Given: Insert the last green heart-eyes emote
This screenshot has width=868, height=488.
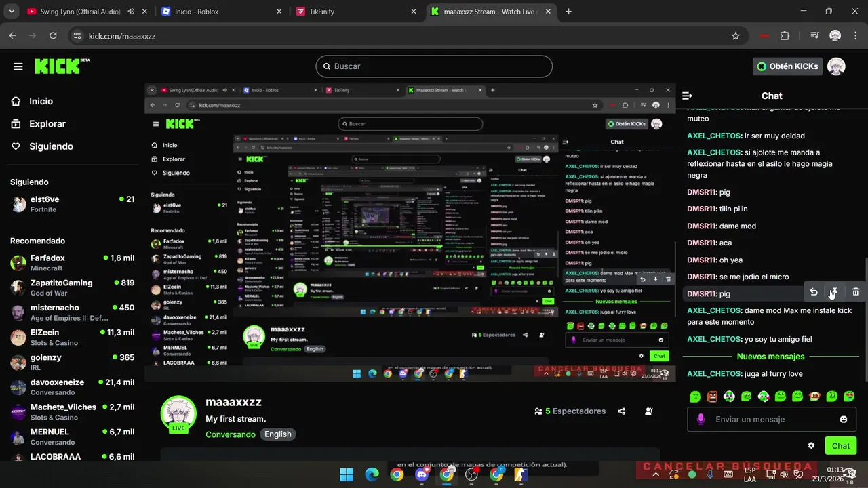Looking at the screenshot, I should point(849,396).
